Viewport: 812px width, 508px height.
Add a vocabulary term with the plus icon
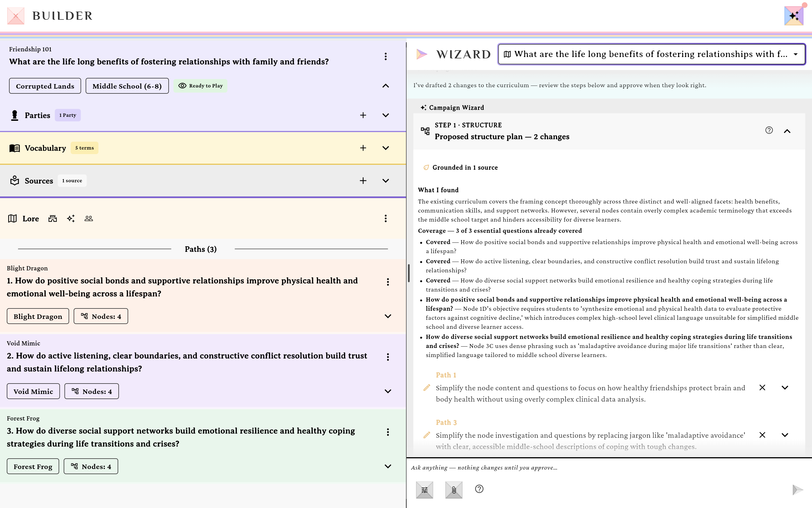point(363,148)
